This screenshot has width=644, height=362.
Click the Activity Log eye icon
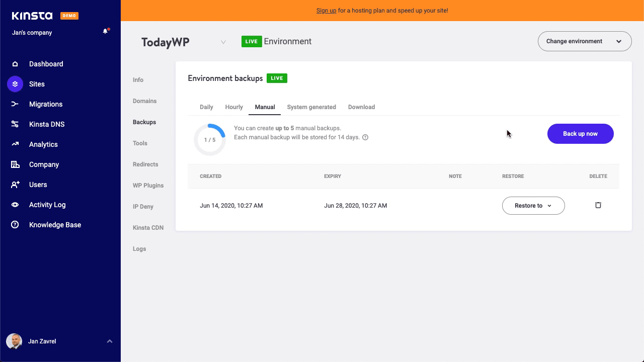click(x=15, y=205)
